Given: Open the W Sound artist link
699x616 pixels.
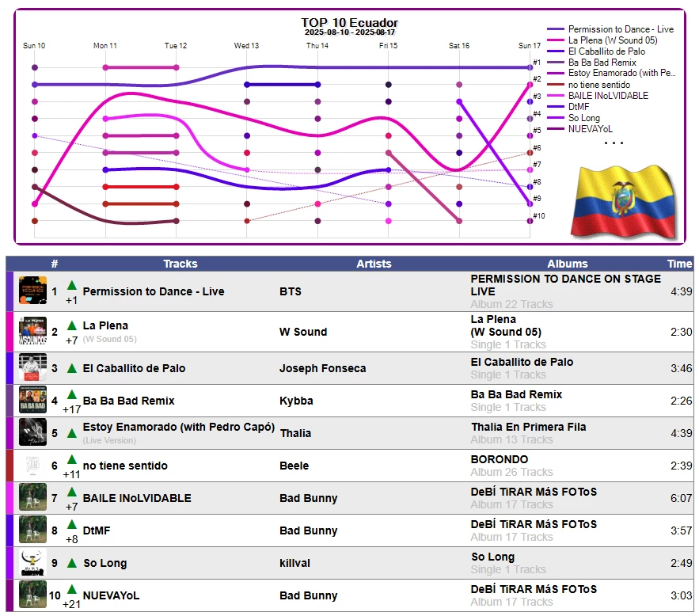Looking at the screenshot, I should (x=303, y=332).
